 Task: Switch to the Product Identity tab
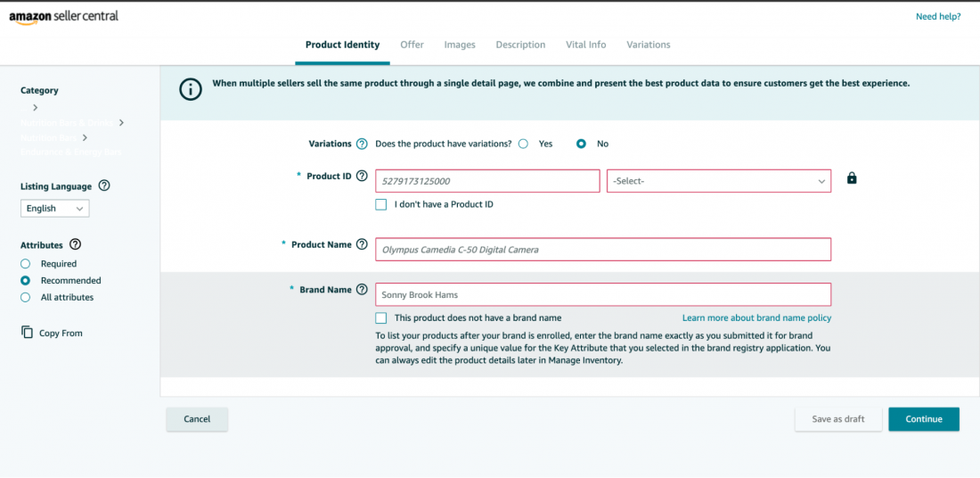342,45
